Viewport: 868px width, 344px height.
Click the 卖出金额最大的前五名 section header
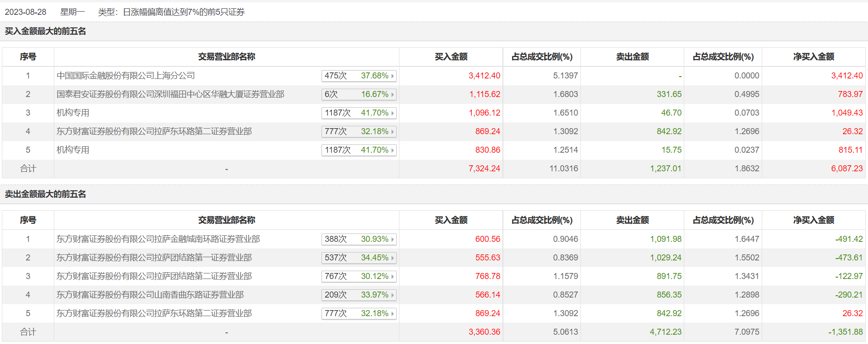coord(45,194)
